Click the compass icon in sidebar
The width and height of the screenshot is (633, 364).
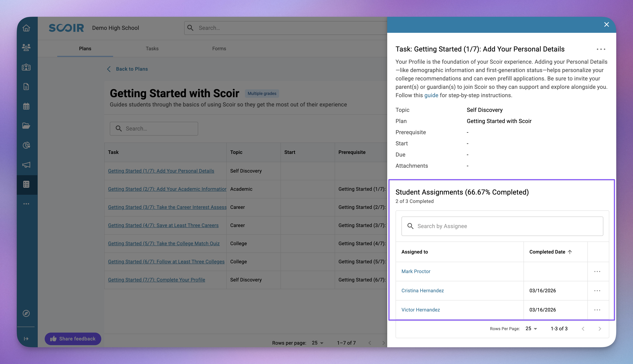click(x=26, y=313)
